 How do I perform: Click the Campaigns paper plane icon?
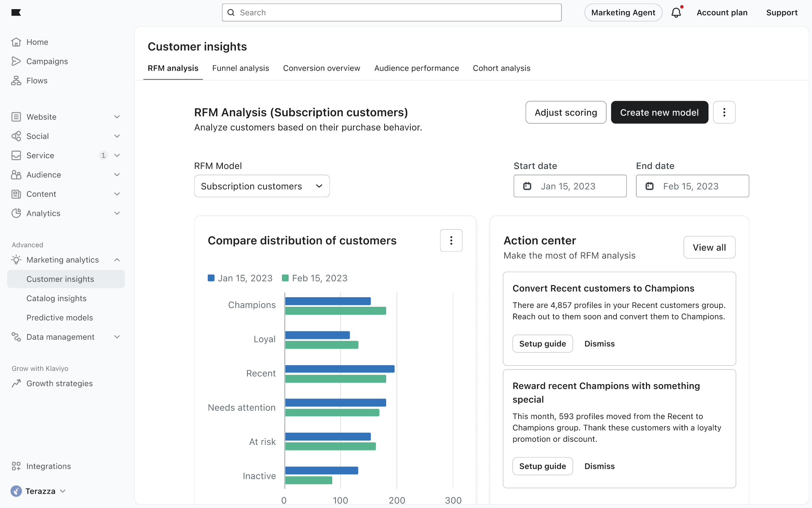(16, 61)
